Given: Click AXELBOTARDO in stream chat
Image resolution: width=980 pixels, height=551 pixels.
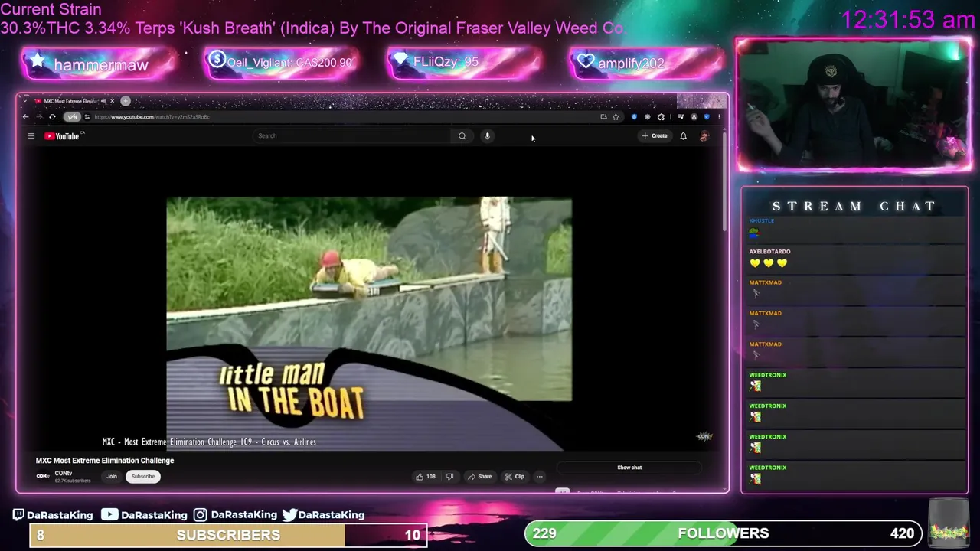Looking at the screenshot, I should pos(769,252).
